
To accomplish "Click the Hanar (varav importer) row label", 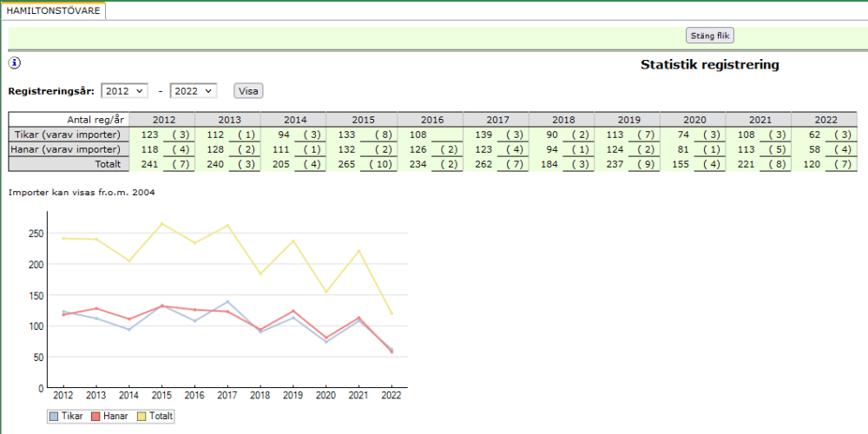I will [69, 149].
